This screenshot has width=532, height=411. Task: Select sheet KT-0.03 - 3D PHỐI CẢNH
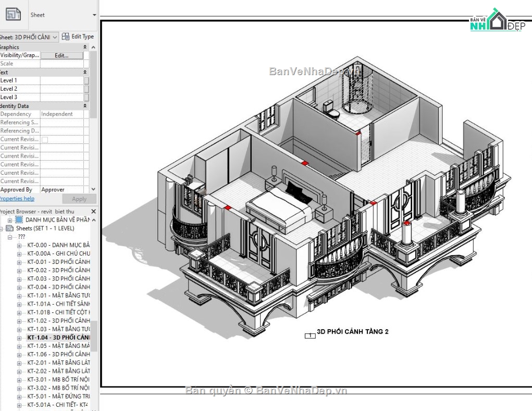coord(59,279)
